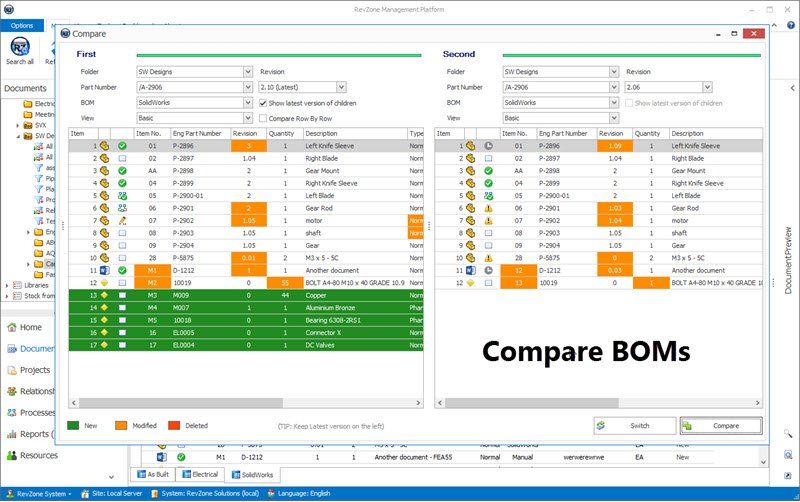Viewport: 800px width, 502px height.
Task: Click the green check status icon for P-2896
Action: click(x=122, y=146)
